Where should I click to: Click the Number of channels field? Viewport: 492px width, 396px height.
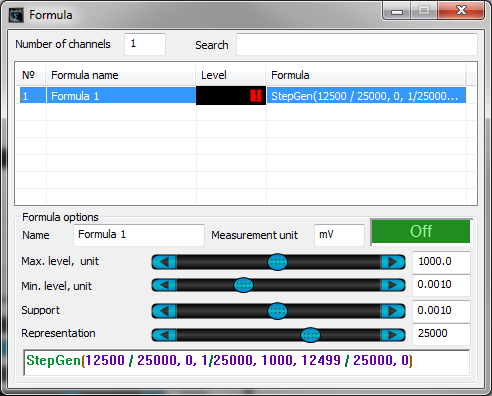(145, 44)
